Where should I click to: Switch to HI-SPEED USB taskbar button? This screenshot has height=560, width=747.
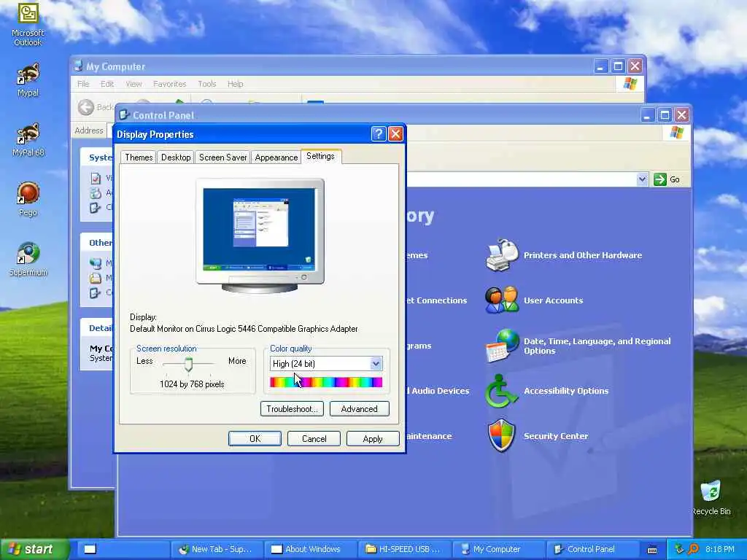(x=403, y=549)
